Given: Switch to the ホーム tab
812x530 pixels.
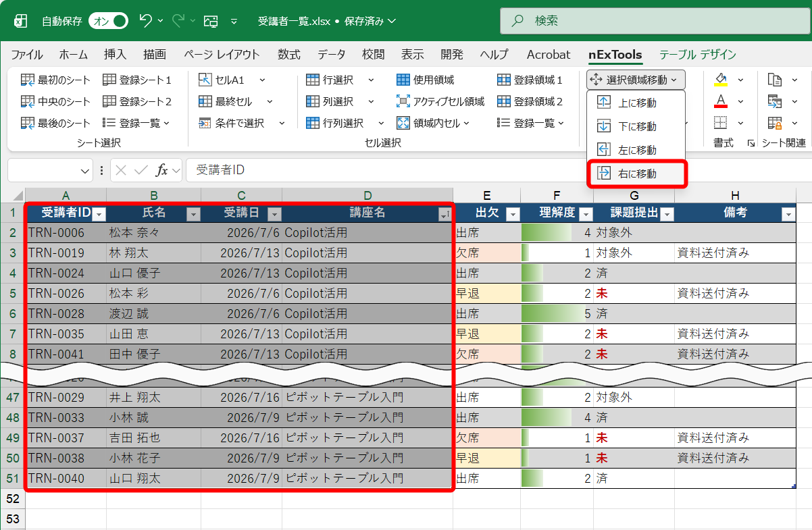Looking at the screenshot, I should tap(73, 55).
